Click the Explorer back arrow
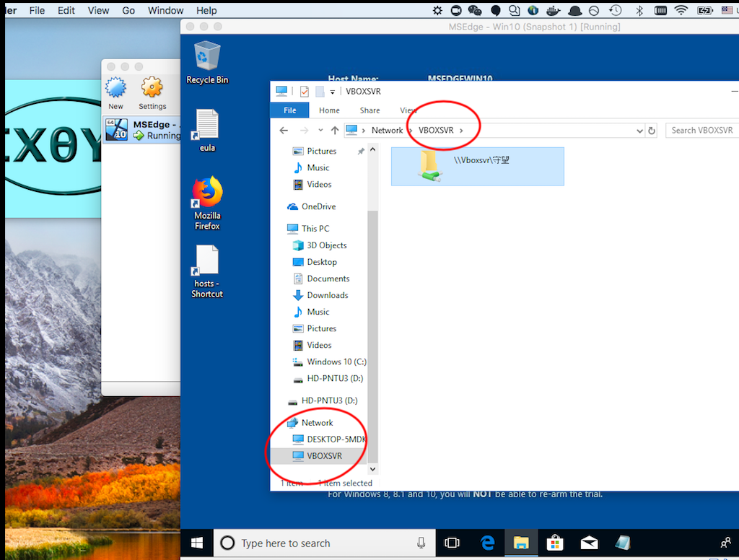Viewport: 739px width, 560px height. (284, 131)
